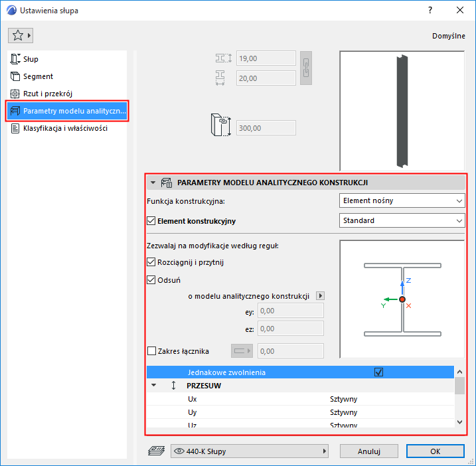
Task: Click the releases list scroll-down arrow
Action: tap(459, 422)
